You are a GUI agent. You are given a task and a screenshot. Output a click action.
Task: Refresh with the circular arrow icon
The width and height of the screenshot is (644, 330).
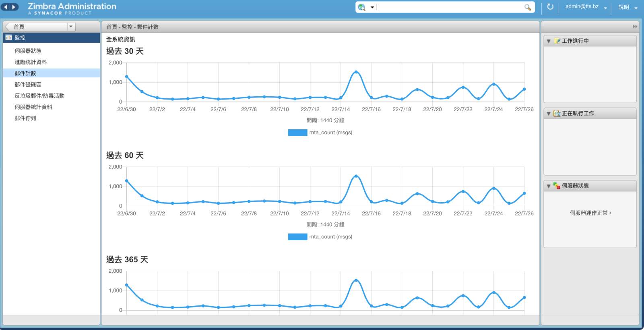coord(550,7)
